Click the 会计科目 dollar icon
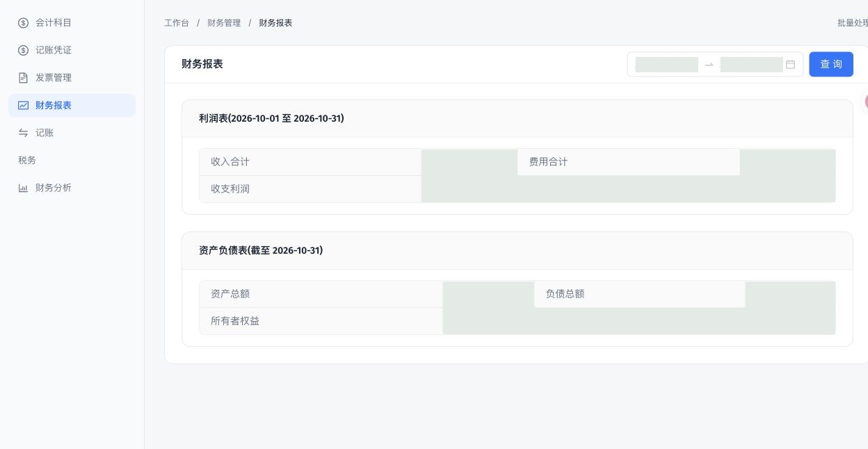The image size is (868, 449). click(x=24, y=23)
